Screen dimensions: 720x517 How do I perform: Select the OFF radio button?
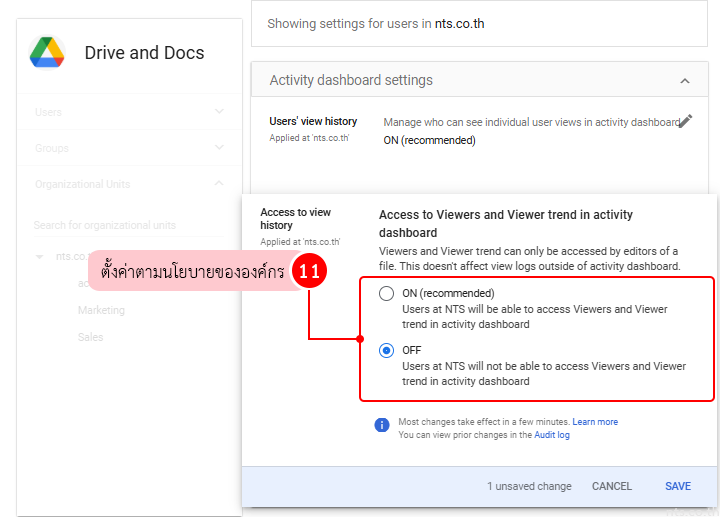coord(386,351)
